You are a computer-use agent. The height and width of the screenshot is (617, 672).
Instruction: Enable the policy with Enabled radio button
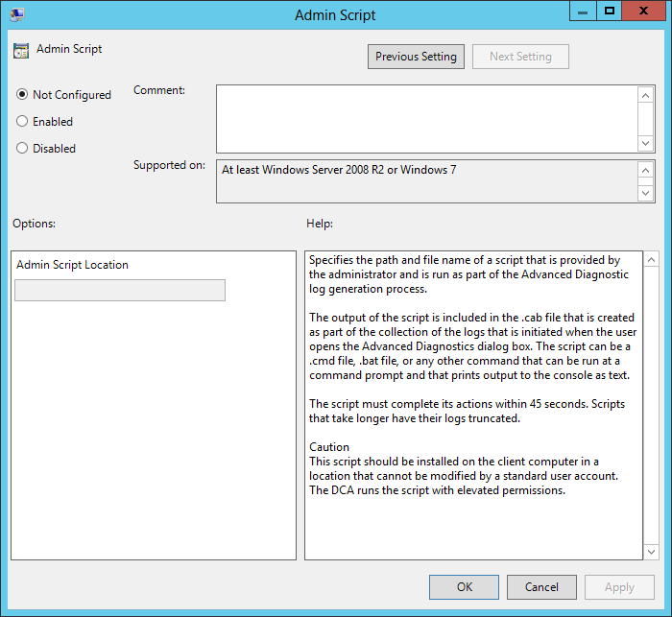point(23,122)
